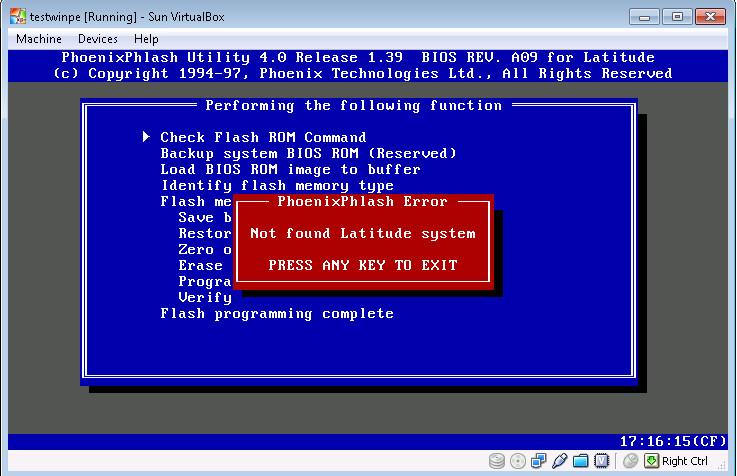Maximize the testwinpe VirtualBox window
The height and width of the screenshot is (476, 737).
point(677,17)
